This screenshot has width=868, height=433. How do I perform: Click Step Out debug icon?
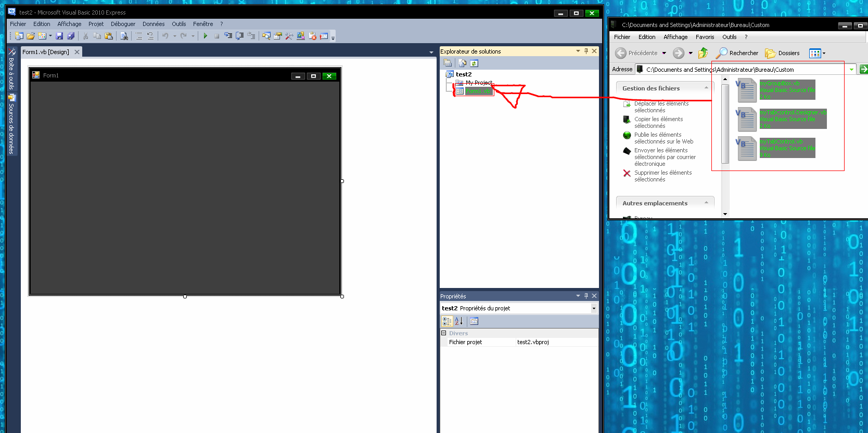tap(251, 36)
